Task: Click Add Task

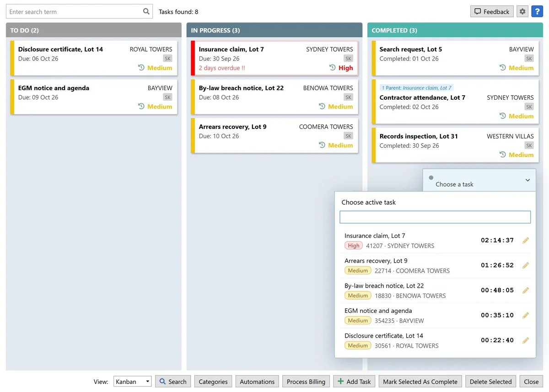Action: pos(354,381)
